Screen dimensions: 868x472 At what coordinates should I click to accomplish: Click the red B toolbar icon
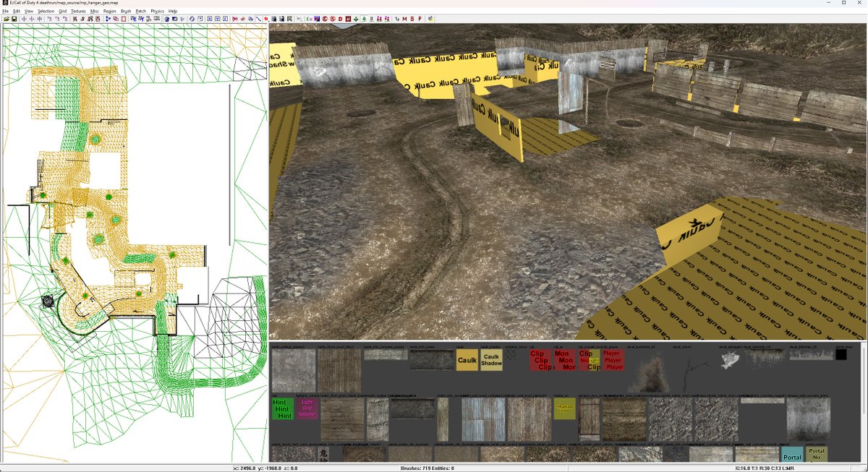(412, 19)
